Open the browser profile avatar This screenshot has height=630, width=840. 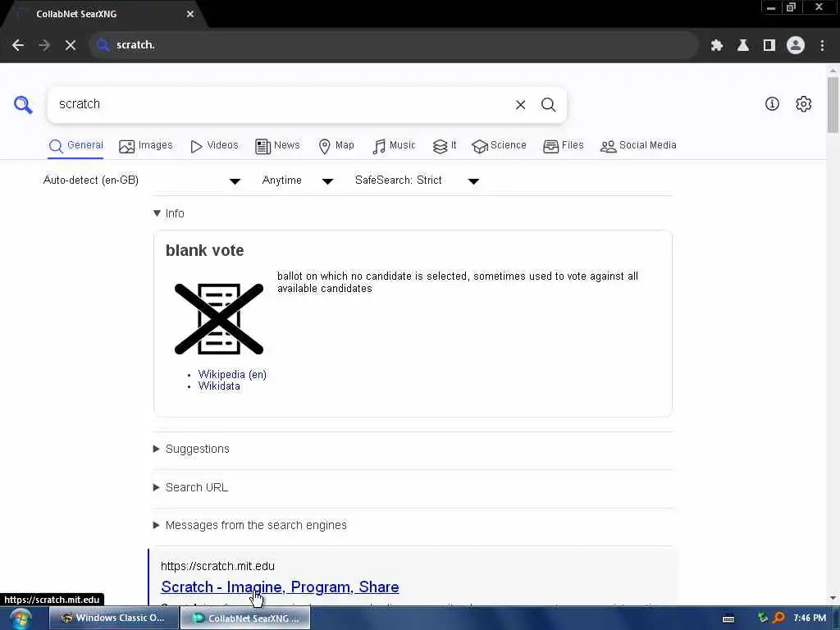click(x=796, y=46)
